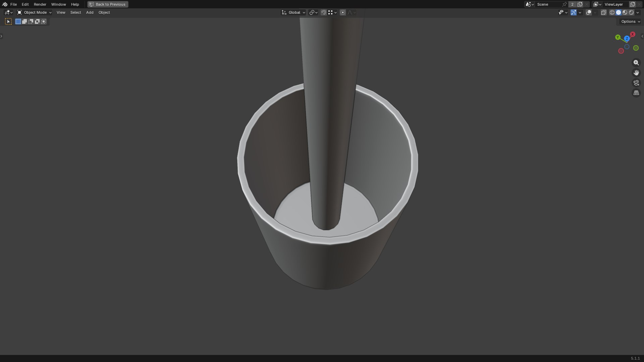The height and width of the screenshot is (362, 644).
Task: Open snapping options dropdown
Action: tap(332, 12)
